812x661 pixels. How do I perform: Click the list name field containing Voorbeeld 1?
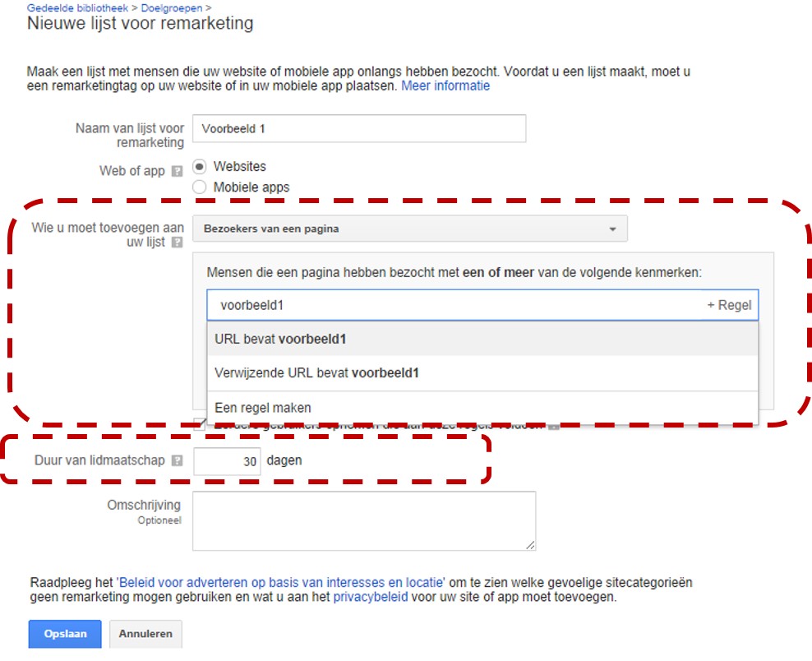359,129
